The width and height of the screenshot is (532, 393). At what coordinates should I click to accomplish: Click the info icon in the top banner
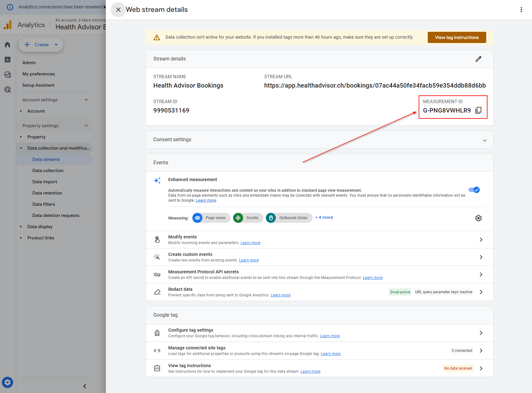coord(10,7)
